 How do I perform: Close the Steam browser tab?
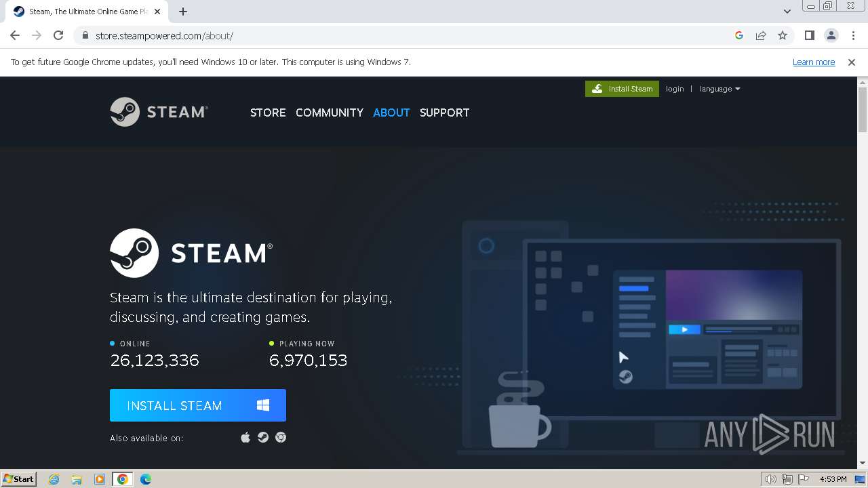tap(157, 12)
